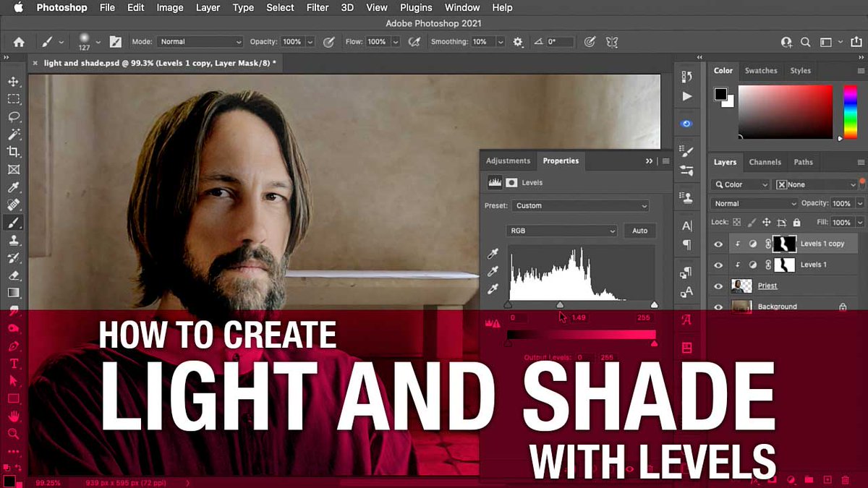Screen dimensions: 868x488
Task: Toggle lock transparent pixels
Action: click(737, 223)
